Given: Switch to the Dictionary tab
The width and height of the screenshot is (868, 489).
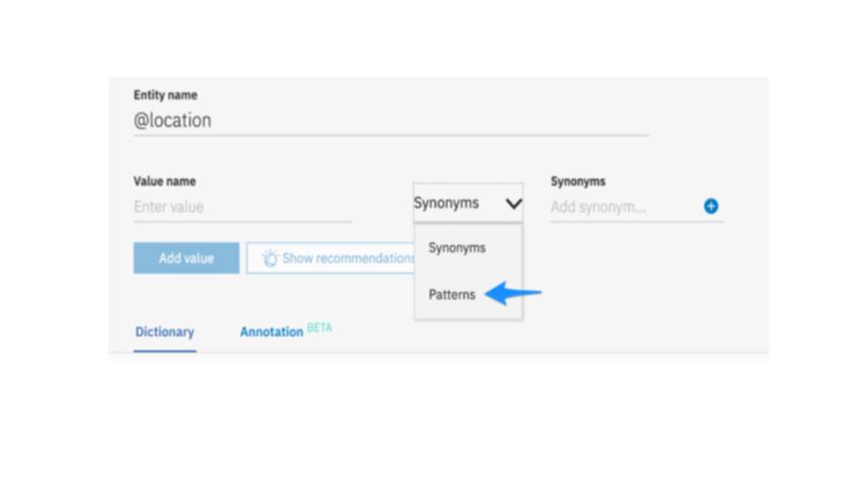Looking at the screenshot, I should [165, 332].
